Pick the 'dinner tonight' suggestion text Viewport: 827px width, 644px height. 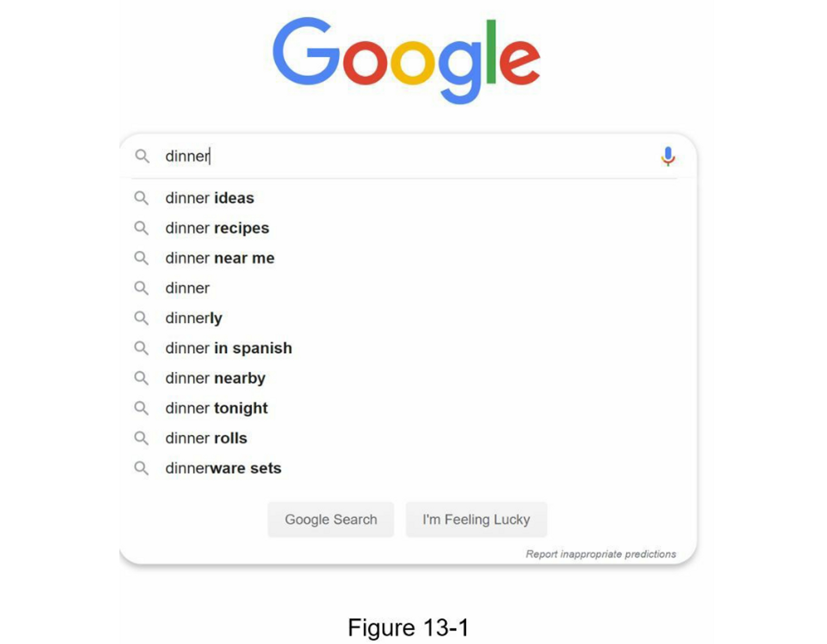pos(216,408)
